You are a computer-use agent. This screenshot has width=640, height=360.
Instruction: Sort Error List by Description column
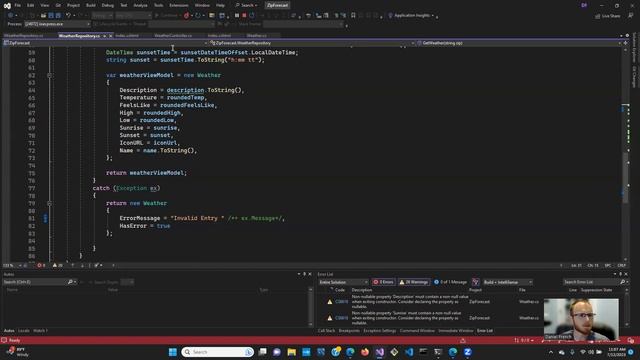coord(362,290)
